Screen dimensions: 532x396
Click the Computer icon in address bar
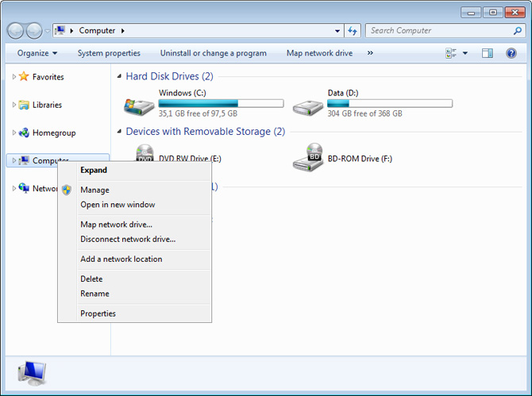(x=60, y=30)
